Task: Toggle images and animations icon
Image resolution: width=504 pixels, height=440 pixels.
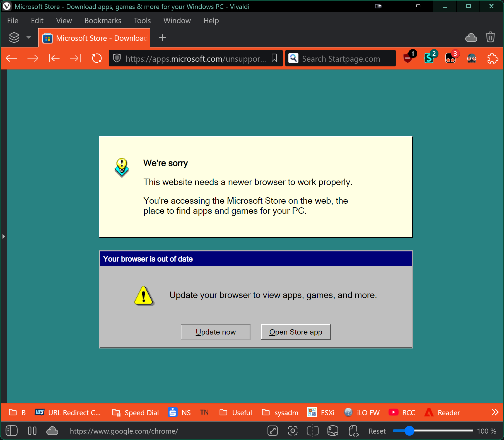Action: (x=333, y=431)
